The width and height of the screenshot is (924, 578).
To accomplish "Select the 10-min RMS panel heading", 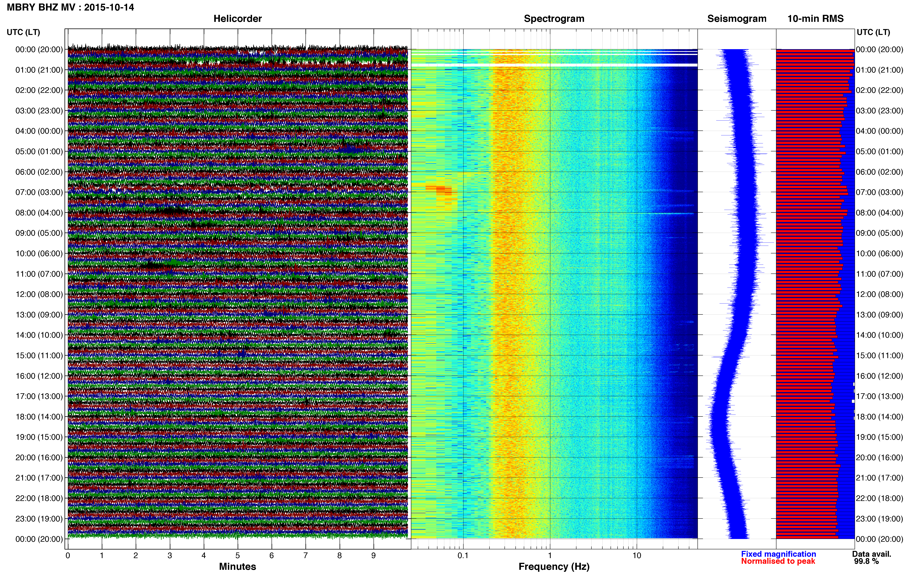I will (x=816, y=19).
